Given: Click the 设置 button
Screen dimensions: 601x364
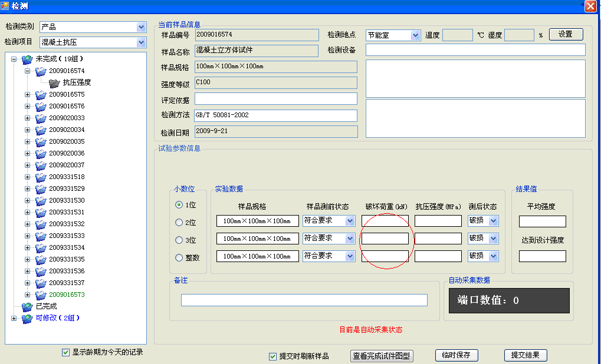Looking at the screenshot, I should [x=566, y=35].
